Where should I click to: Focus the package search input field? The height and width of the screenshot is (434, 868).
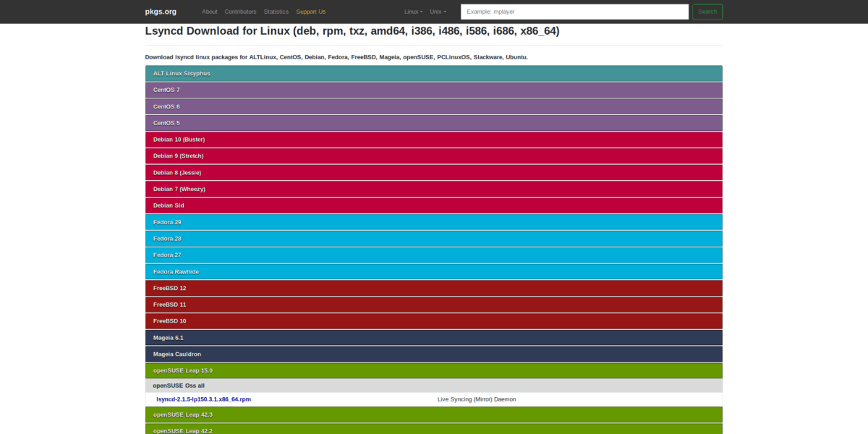(574, 12)
